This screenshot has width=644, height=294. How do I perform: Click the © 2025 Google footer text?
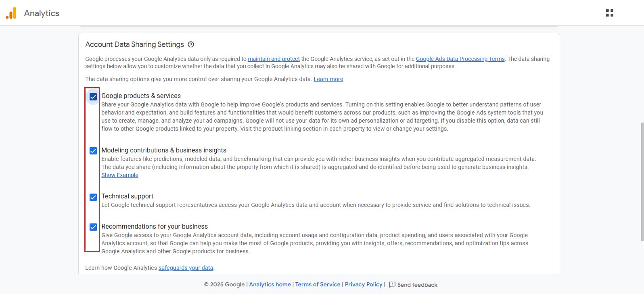224,284
